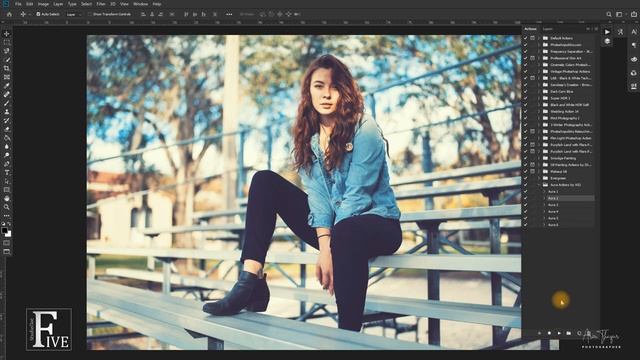Select the Rectangular Marquee tool
Viewport: 640px width, 360px height.
[x=7, y=42]
